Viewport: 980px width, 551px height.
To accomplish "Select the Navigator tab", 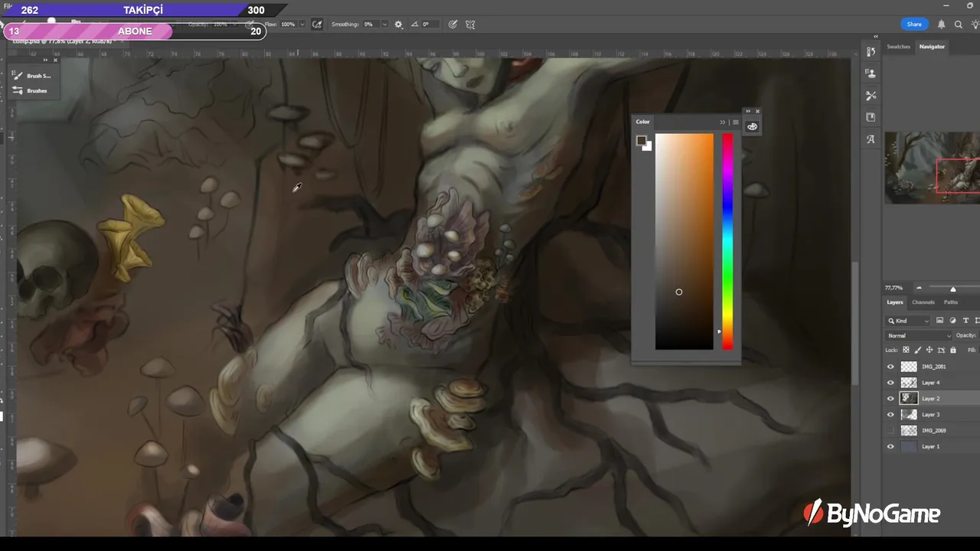I will click(932, 47).
